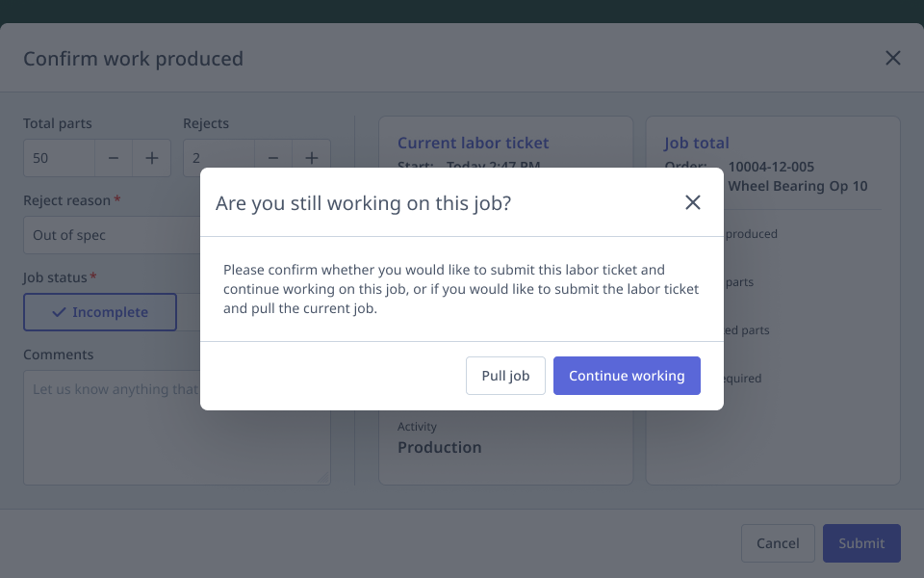This screenshot has width=924, height=578.
Task: Increment Total parts using the plus stepper
Action: (x=151, y=157)
